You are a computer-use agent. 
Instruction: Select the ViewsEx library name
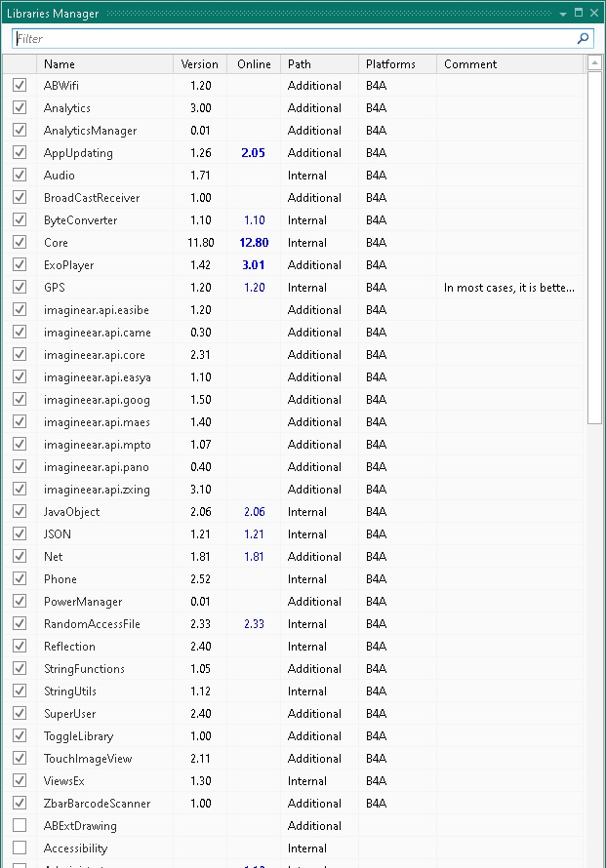pyautogui.click(x=64, y=781)
